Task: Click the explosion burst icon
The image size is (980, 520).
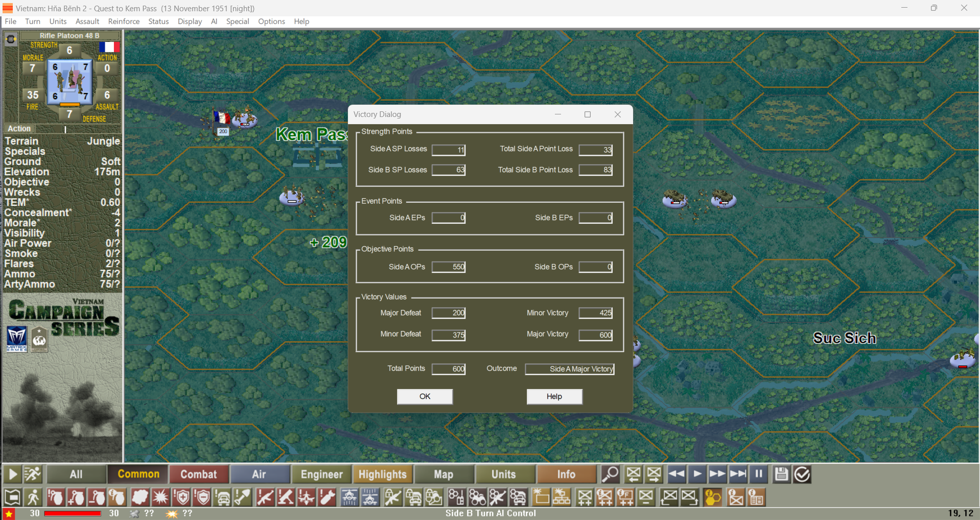Action: point(160,497)
